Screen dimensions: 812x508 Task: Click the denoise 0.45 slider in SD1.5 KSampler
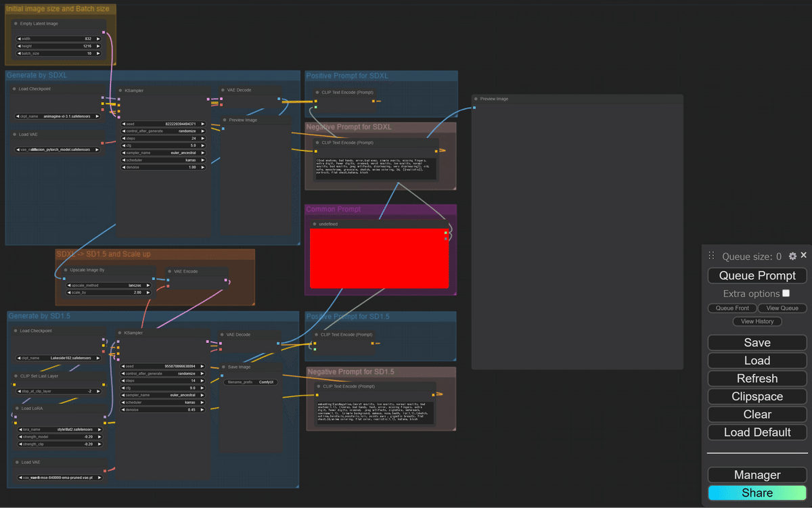point(164,410)
